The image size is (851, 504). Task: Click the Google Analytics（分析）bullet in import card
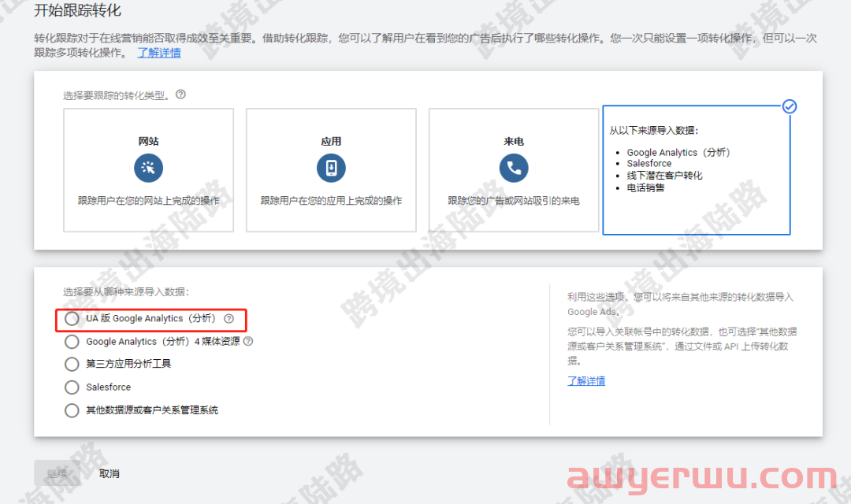click(x=678, y=153)
